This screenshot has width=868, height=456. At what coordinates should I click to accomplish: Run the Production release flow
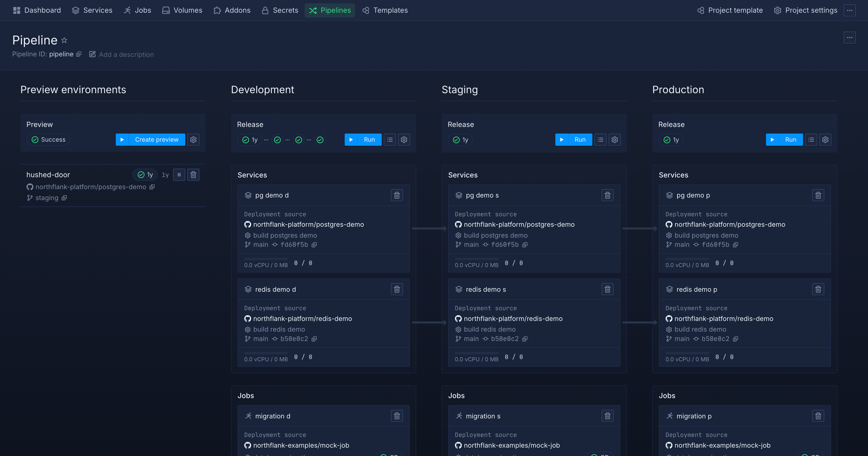(784, 140)
